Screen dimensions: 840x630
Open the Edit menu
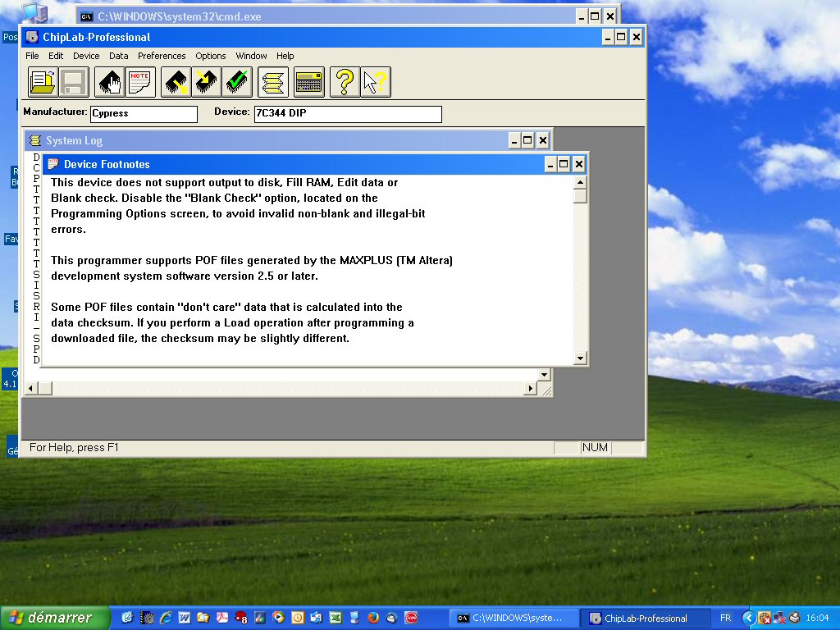56,56
